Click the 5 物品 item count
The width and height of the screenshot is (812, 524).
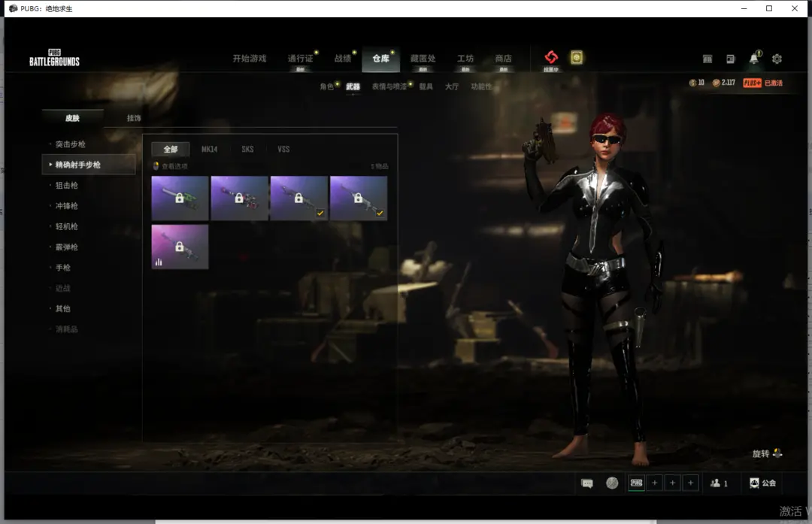pos(380,166)
